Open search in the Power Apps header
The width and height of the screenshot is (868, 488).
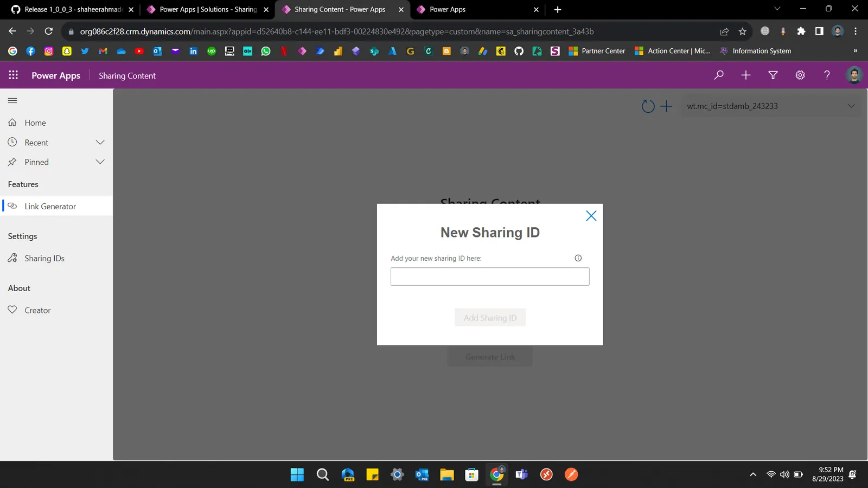coord(719,75)
